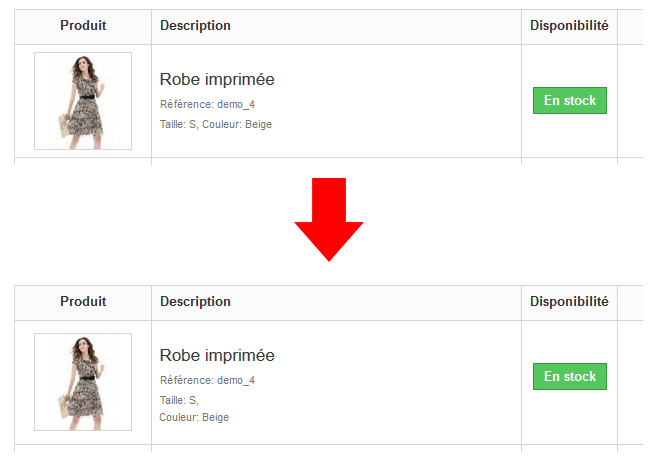Open "Robe imprimée" link in the first table
Viewport: 663px width, 473px height.
[x=217, y=79]
